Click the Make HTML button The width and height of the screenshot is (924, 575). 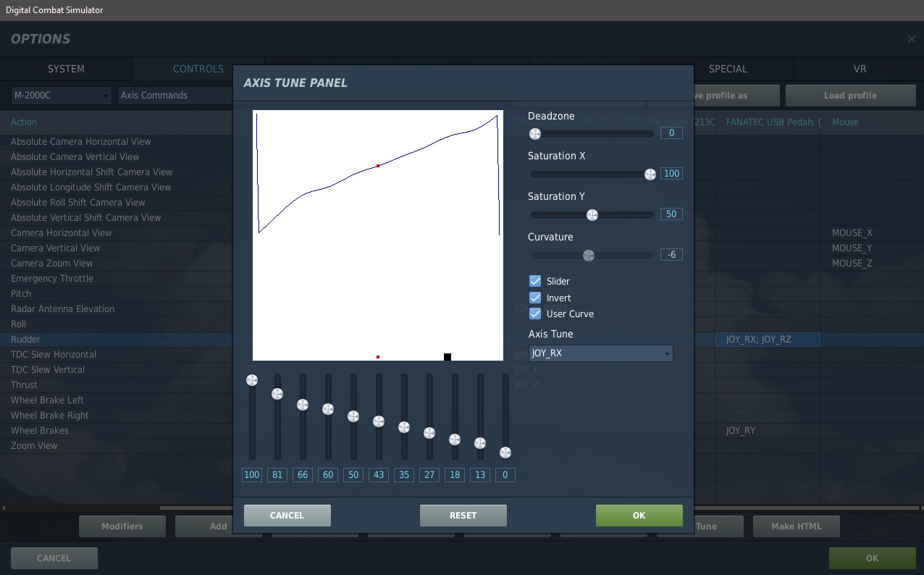pos(797,526)
